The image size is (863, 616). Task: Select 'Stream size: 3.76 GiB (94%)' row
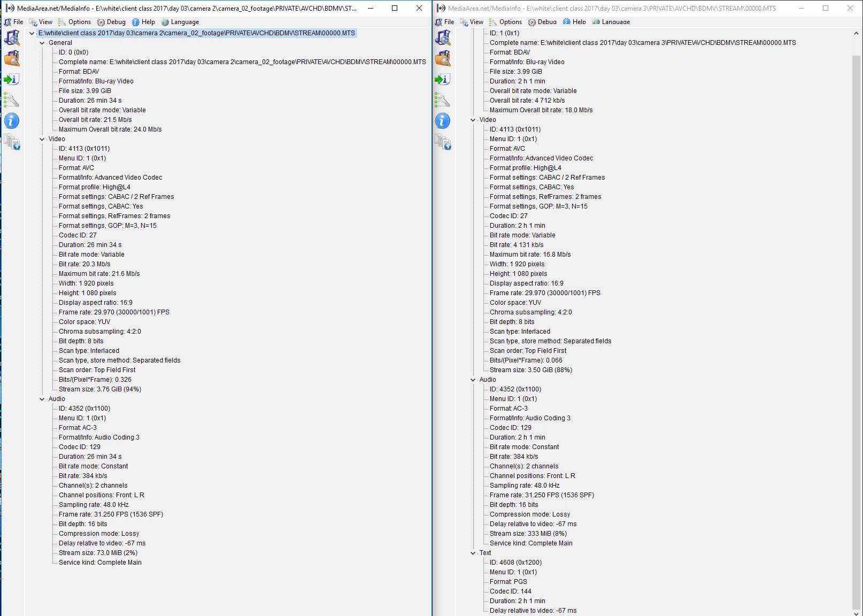tap(100, 389)
